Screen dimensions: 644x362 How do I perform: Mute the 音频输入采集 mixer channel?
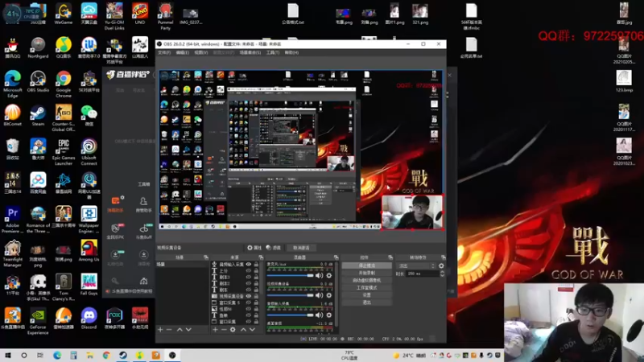(319, 315)
